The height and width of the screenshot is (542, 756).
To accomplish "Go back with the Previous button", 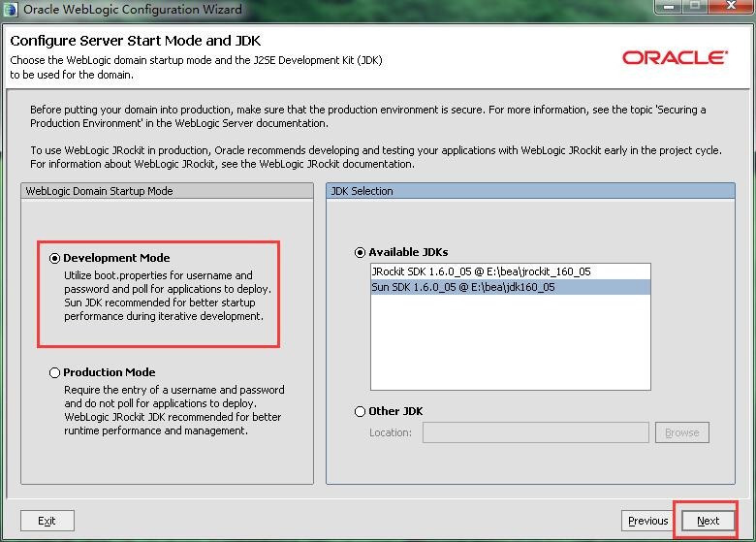I will click(647, 521).
